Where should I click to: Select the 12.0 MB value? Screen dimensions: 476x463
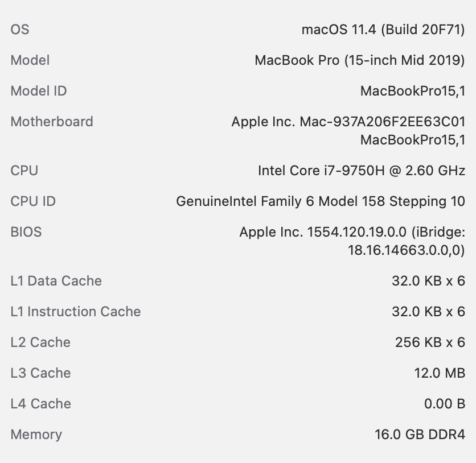pyautogui.click(x=440, y=373)
